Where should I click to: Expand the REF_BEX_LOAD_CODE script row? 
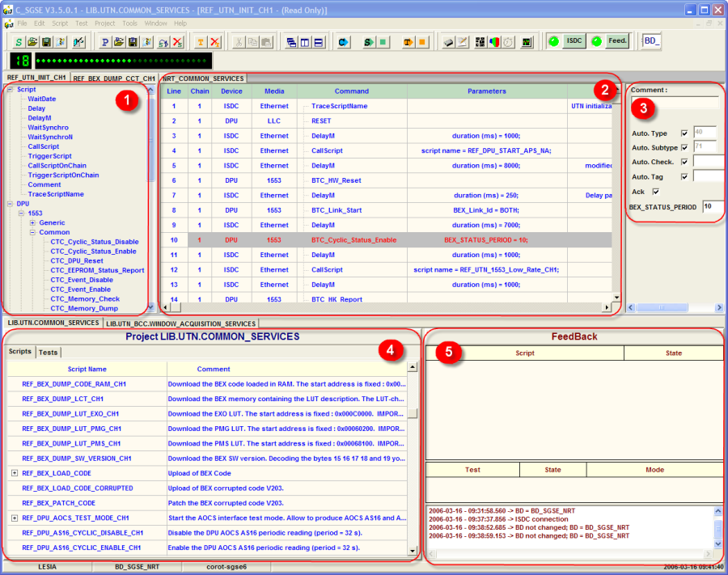[15, 473]
